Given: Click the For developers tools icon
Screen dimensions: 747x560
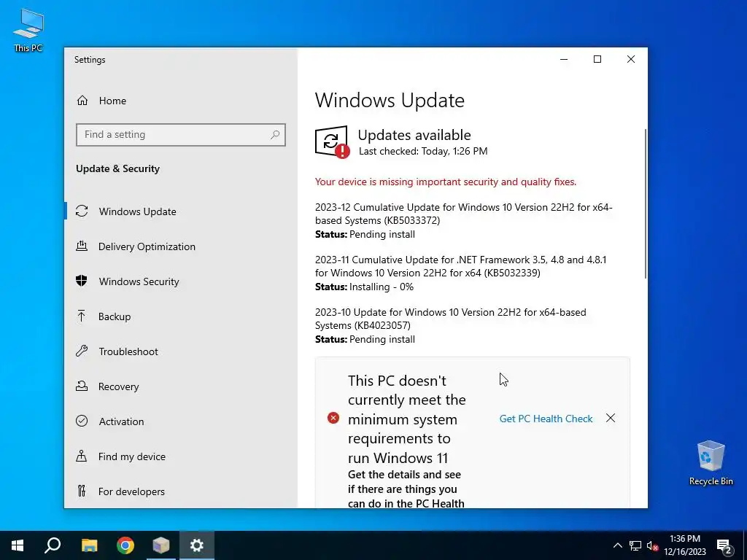Looking at the screenshot, I should (x=82, y=491).
